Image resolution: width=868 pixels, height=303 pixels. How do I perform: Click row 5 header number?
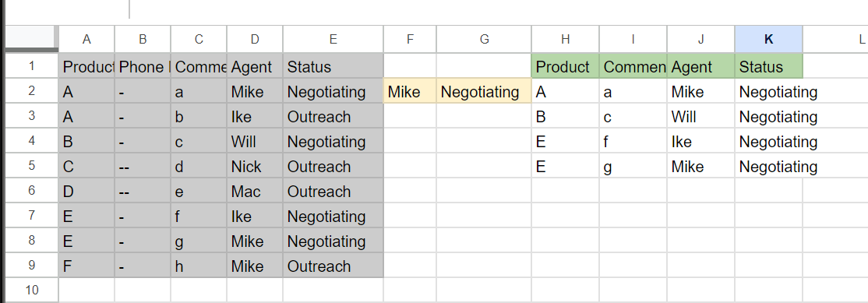pyautogui.click(x=31, y=165)
